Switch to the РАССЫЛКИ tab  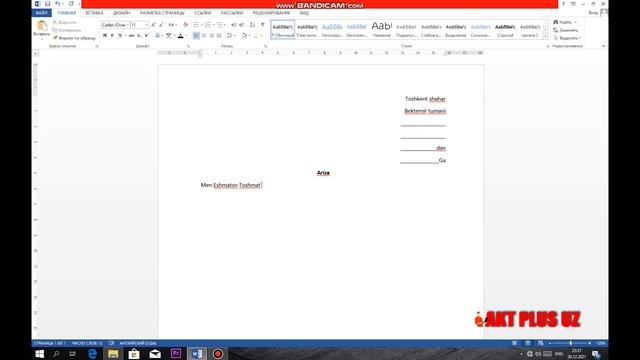click(232, 13)
